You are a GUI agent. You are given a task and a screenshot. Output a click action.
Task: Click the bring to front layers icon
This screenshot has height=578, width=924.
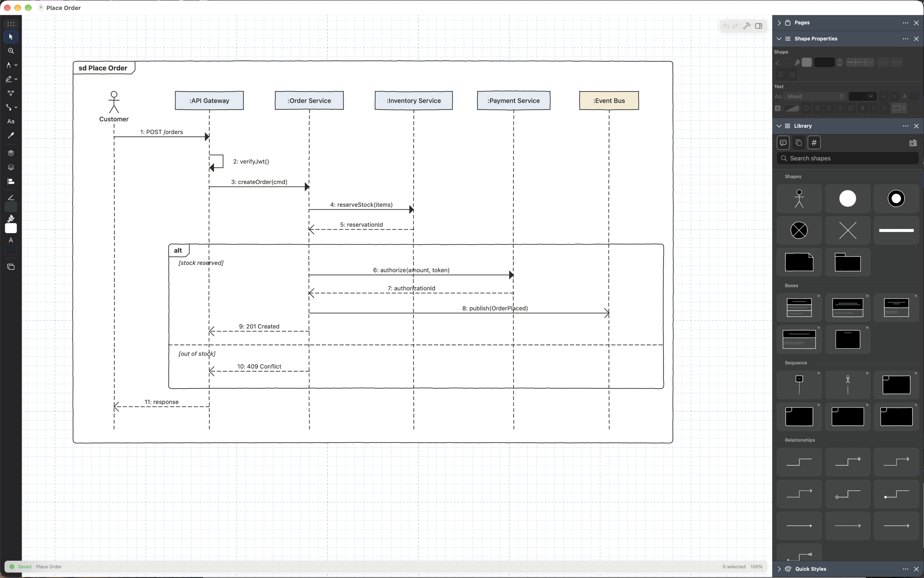click(x=11, y=153)
